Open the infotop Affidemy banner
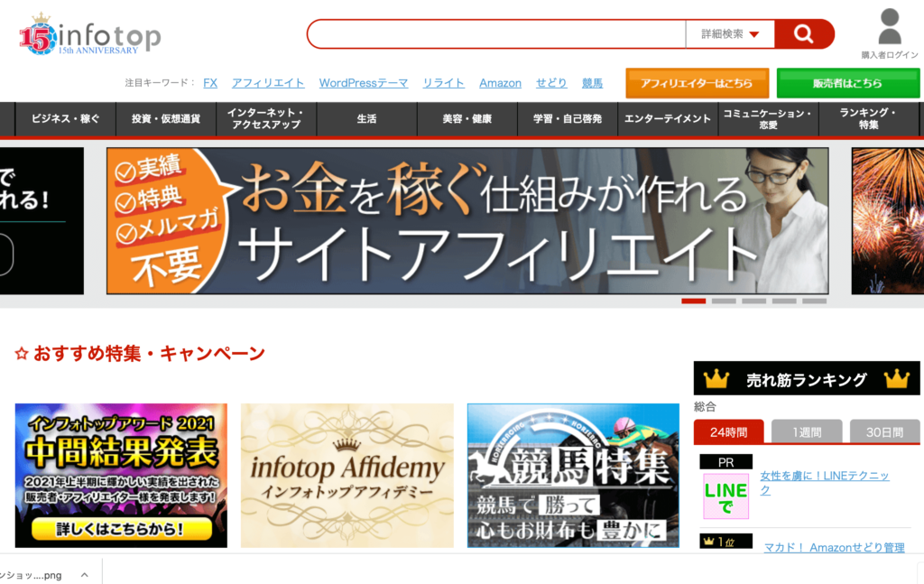Screen dimensions: 924x584 [347, 476]
